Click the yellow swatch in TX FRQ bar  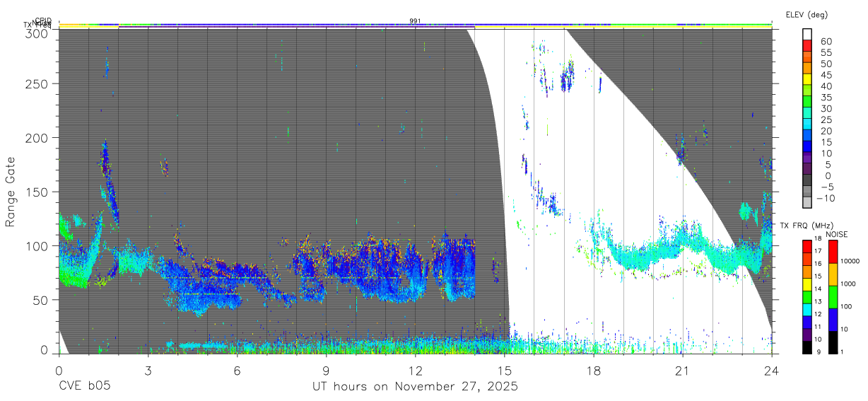tap(807, 284)
